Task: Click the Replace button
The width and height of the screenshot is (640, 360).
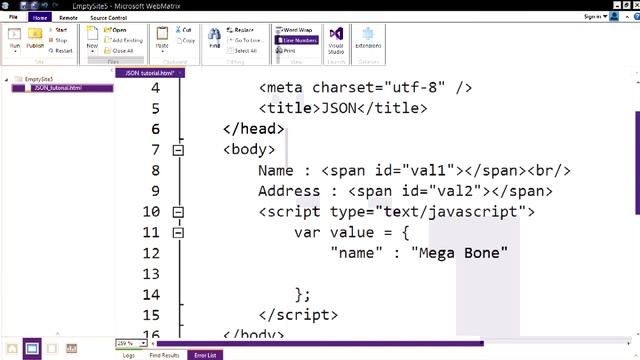Action: pyautogui.click(x=240, y=30)
